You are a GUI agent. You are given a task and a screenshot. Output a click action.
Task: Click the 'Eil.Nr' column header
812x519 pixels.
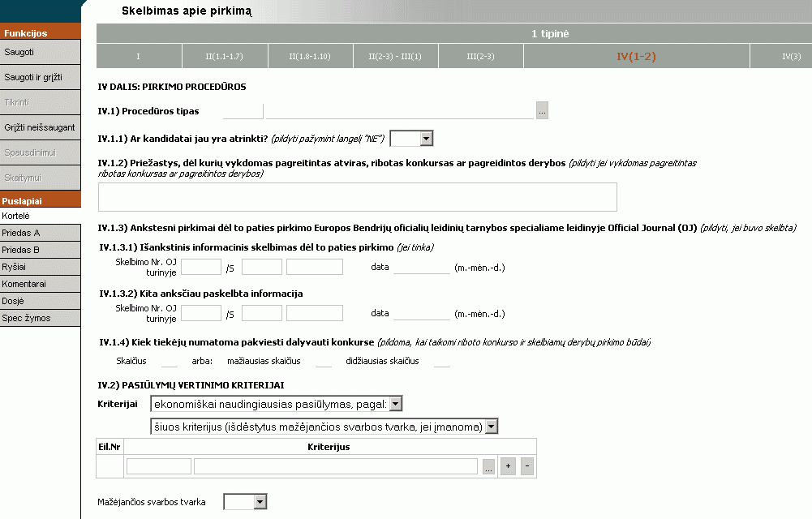click(110, 447)
